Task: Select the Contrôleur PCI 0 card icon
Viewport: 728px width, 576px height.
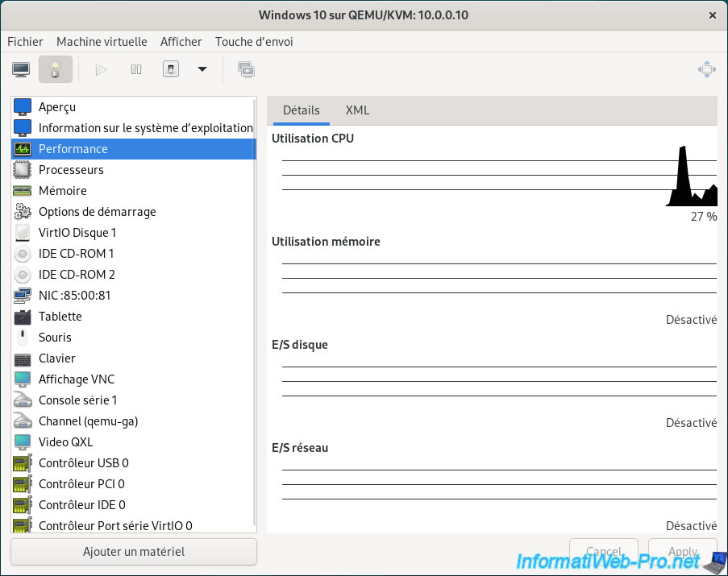Action: point(23,484)
